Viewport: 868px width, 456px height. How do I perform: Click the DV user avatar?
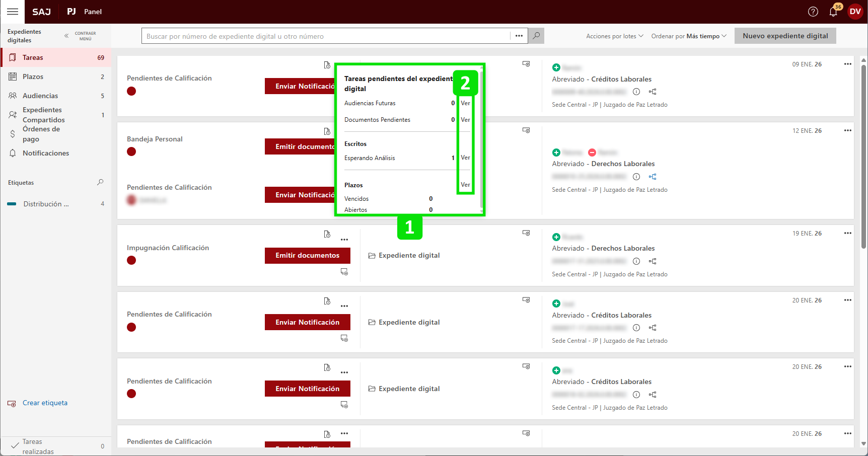(x=855, y=12)
